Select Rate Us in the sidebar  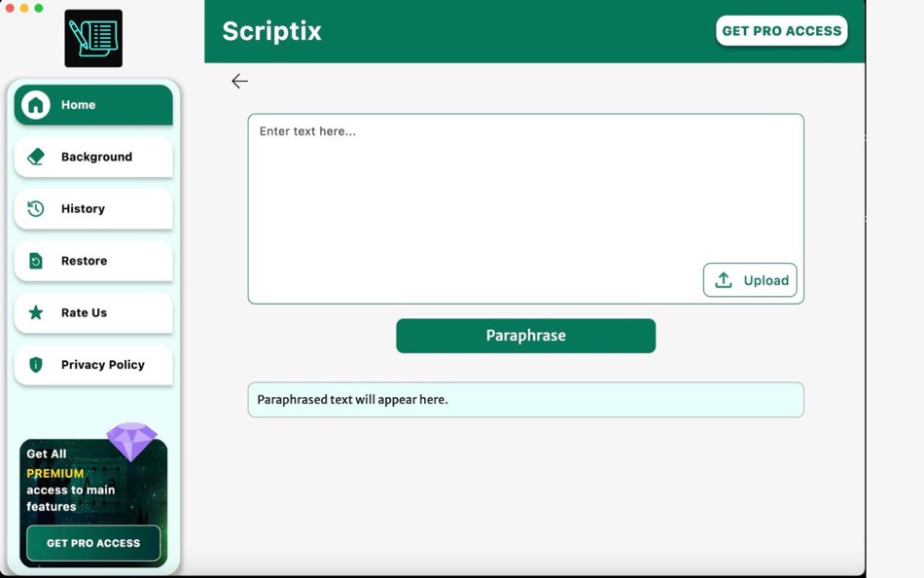[x=82, y=312]
